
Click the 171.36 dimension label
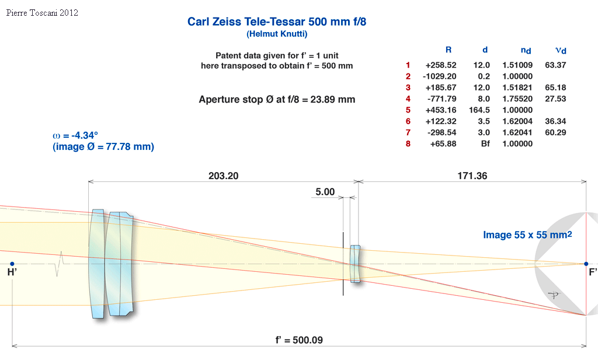[x=472, y=175]
